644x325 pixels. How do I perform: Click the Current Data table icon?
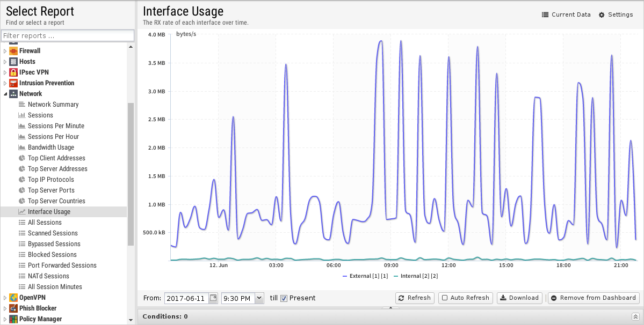[545, 15]
